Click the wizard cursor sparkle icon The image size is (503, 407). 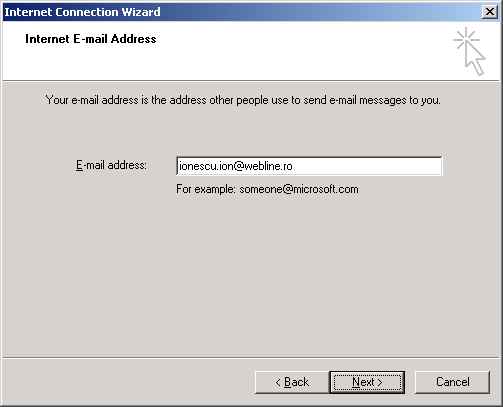469,52
